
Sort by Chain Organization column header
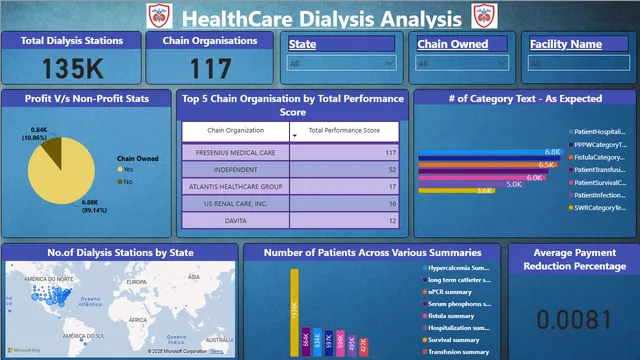coord(236,131)
